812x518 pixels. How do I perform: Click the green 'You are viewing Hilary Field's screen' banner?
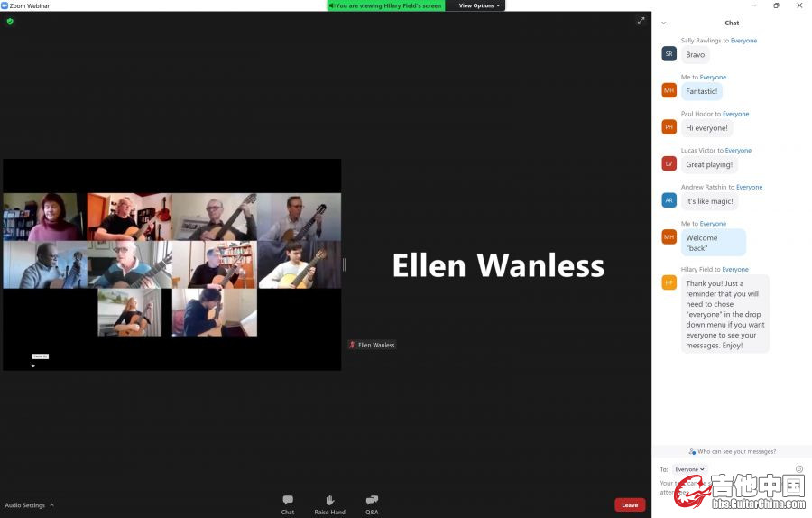[386, 5]
